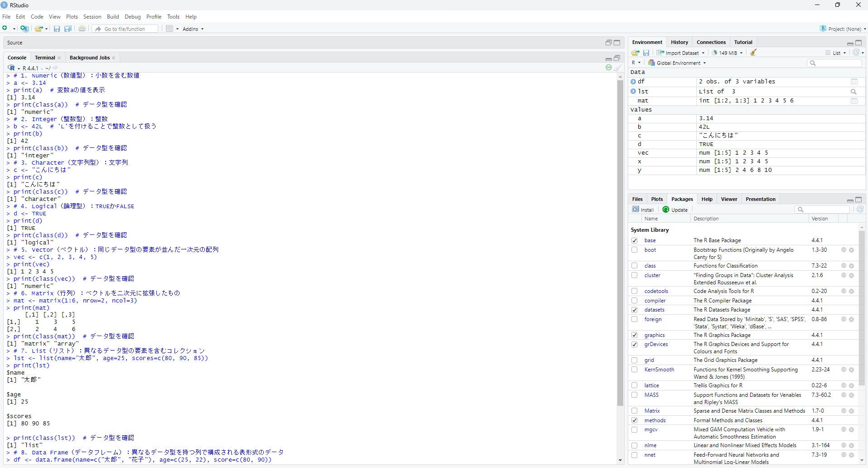
Task: Click the console vertical scrollbar
Action: click(620, 243)
